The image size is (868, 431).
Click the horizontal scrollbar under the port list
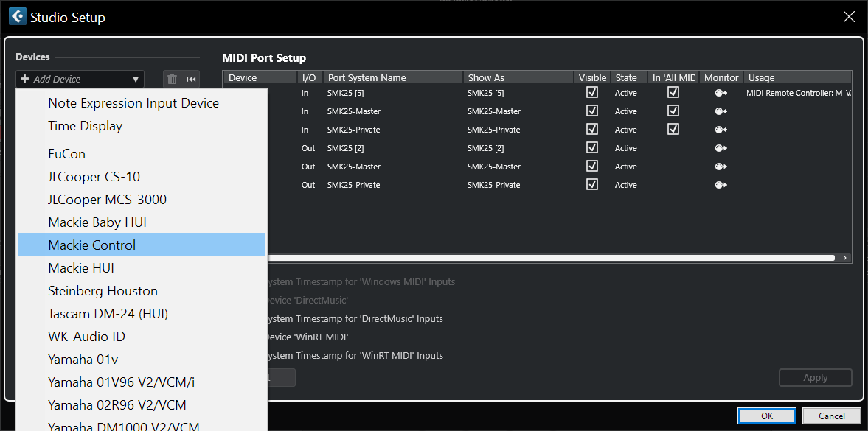pos(551,258)
